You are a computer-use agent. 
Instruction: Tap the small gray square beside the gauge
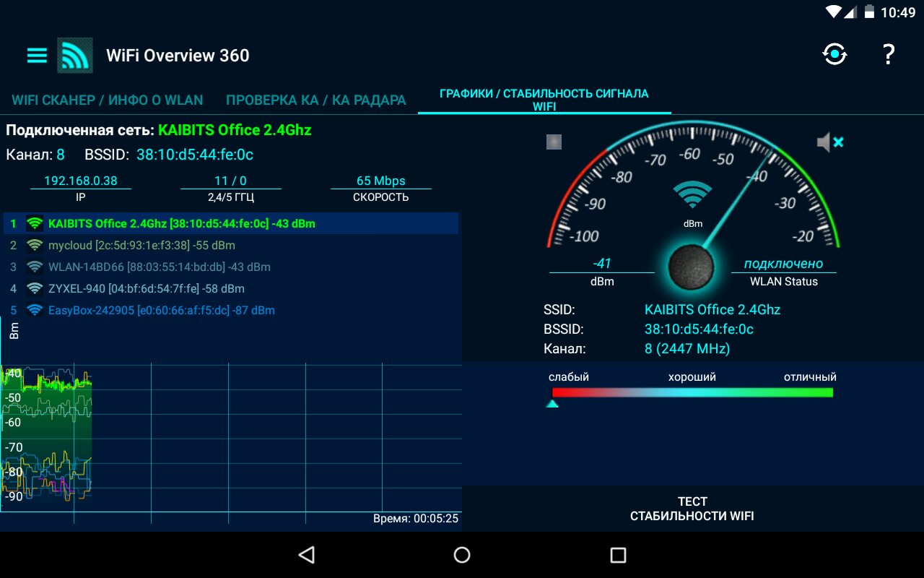[x=554, y=142]
